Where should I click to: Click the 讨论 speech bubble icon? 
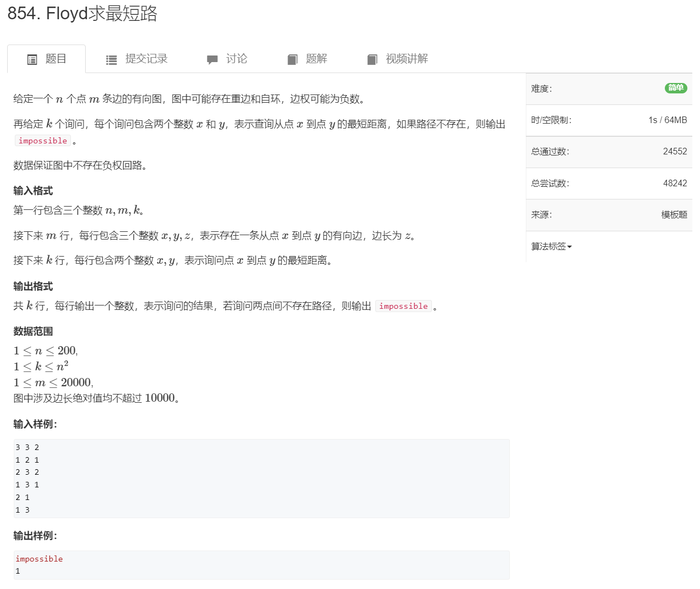212,60
